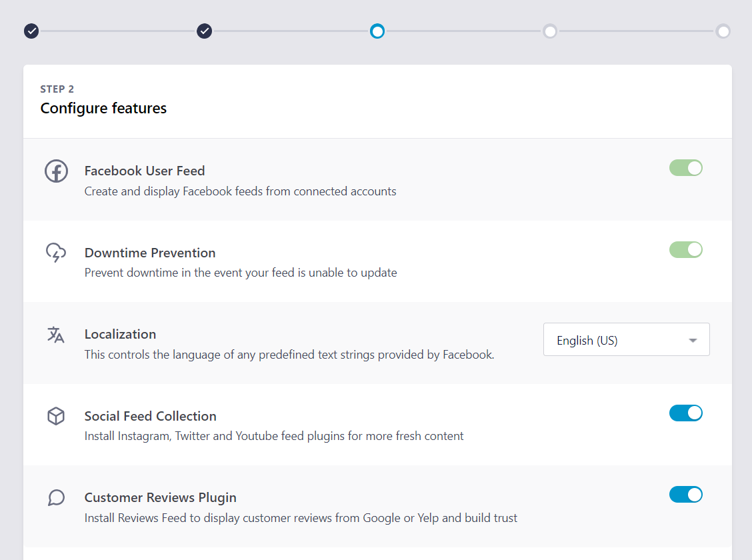Click the Downtime Prevention cloud icon

click(x=56, y=253)
